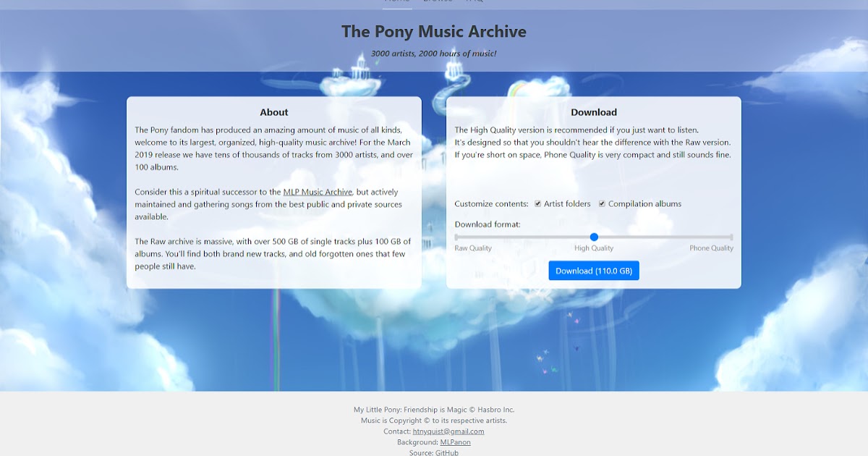The height and width of the screenshot is (456, 868).
Task: Click the 'Download format:' label
Action: pos(488,224)
